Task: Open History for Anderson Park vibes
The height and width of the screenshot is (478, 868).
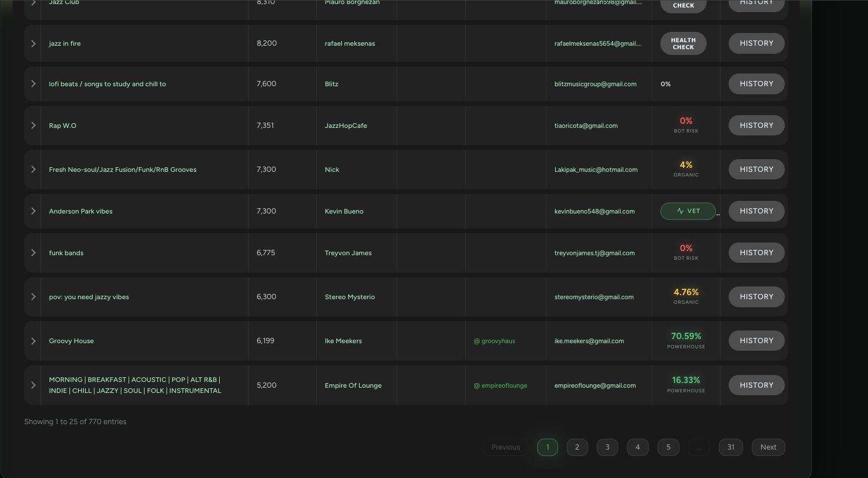Action: tap(756, 211)
